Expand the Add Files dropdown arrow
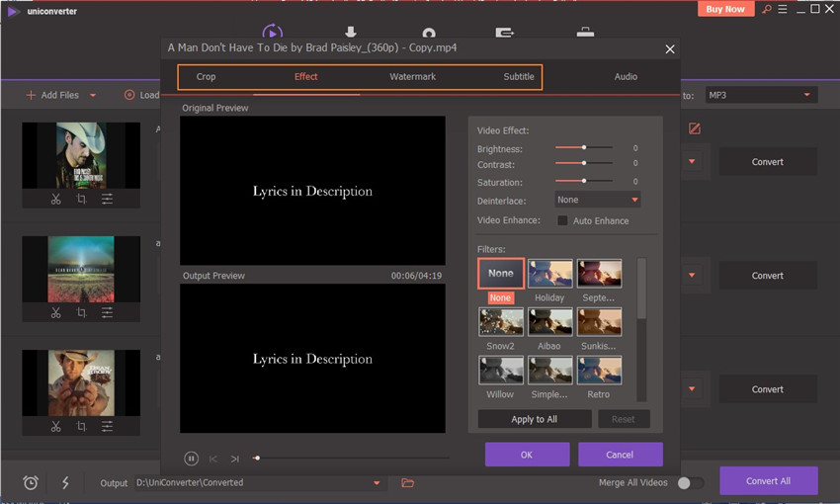Viewport: 840px width, 504px height. coord(93,95)
